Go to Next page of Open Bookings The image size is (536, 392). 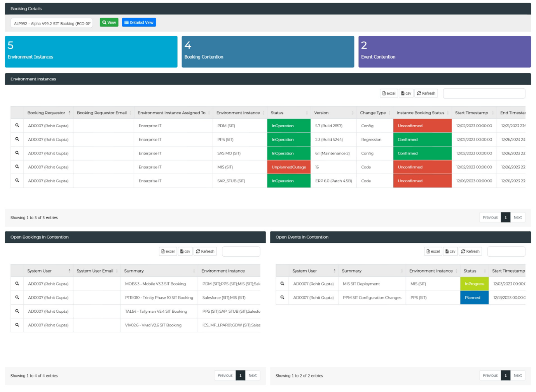tap(253, 375)
